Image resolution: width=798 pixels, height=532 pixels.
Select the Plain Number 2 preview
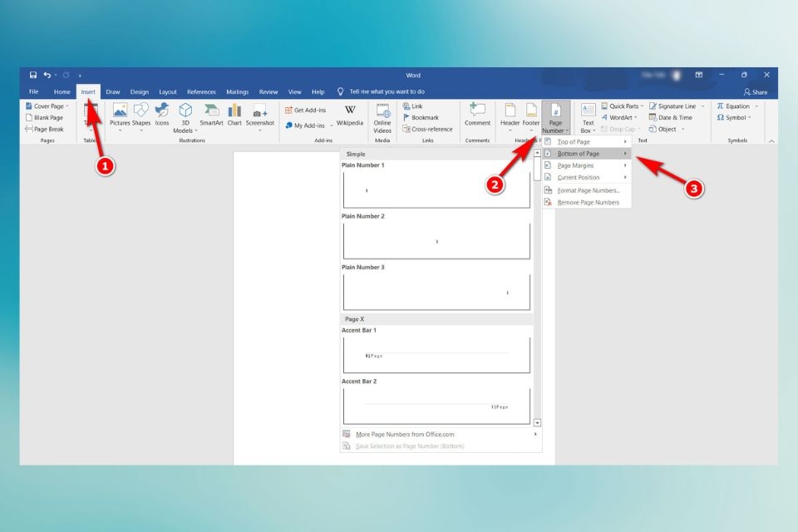click(436, 240)
